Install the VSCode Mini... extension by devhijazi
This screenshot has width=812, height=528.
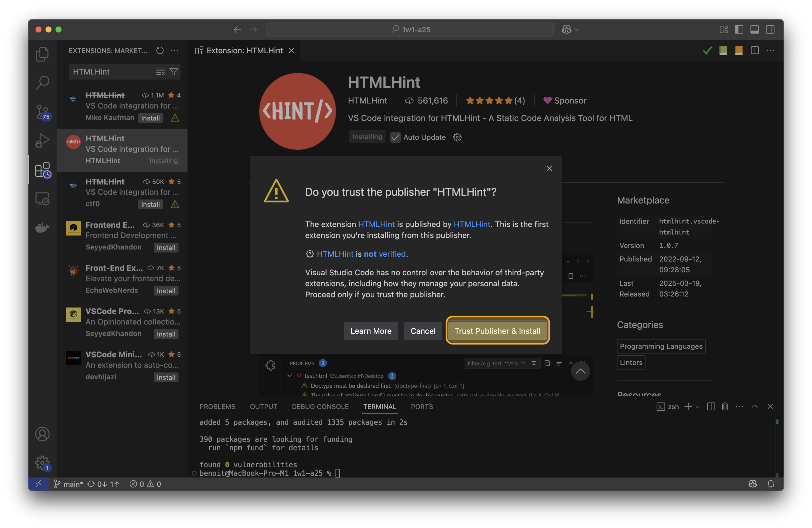coord(166,377)
